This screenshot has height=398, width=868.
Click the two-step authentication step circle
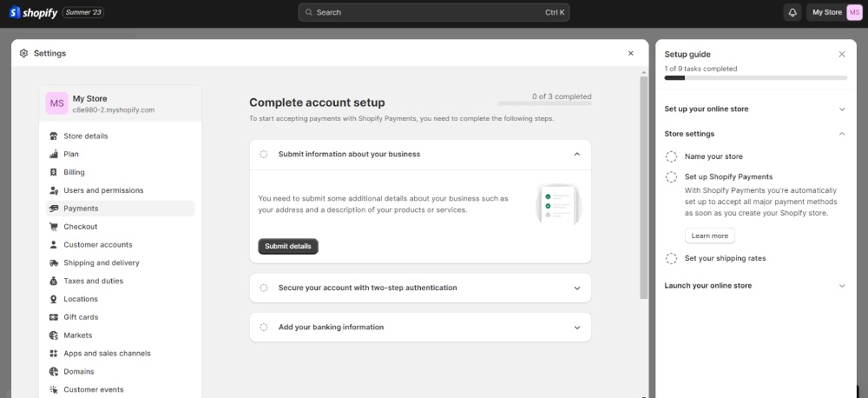(x=264, y=288)
